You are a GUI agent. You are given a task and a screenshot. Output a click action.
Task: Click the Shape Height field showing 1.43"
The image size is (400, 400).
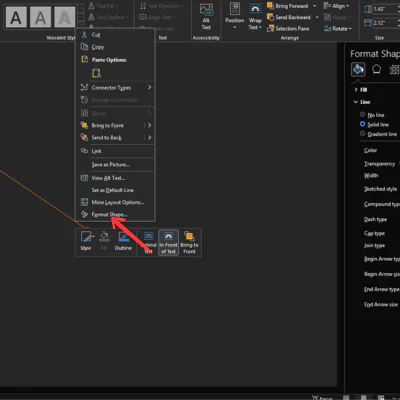(386, 9)
